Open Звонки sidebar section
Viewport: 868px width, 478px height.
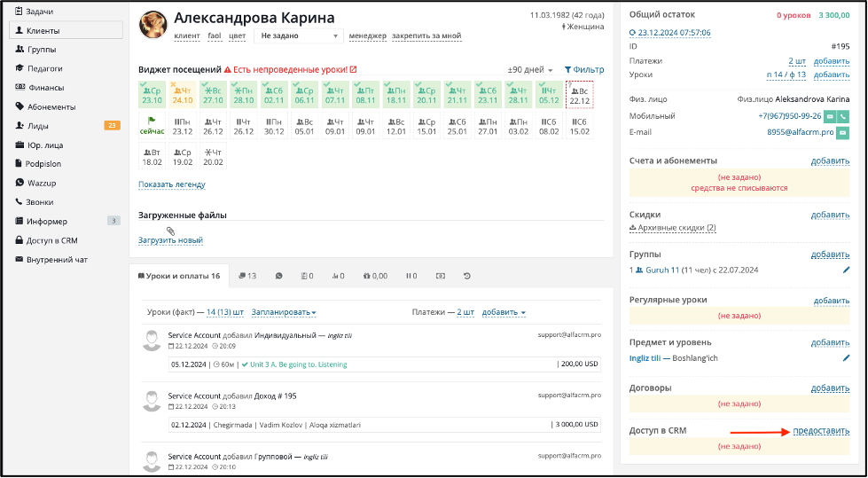tap(35, 202)
